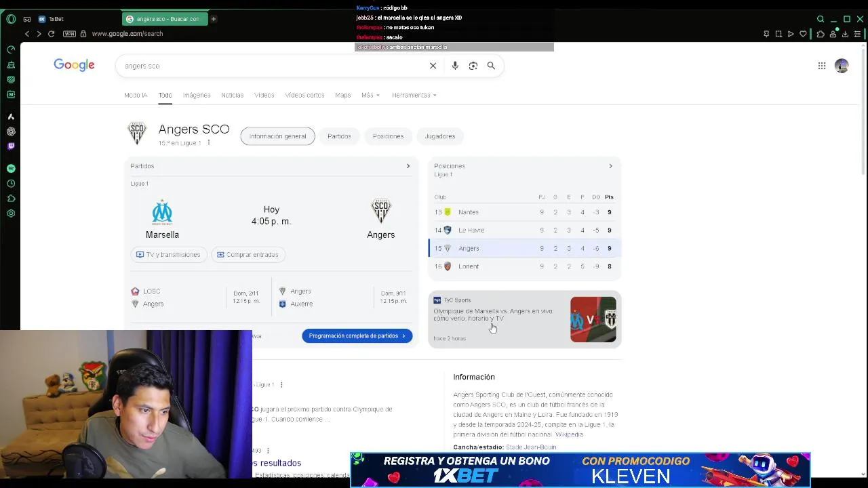868x488 pixels.
Task: Open three-dot menu beside '15.º en Ligue 1'
Action: click(209, 142)
